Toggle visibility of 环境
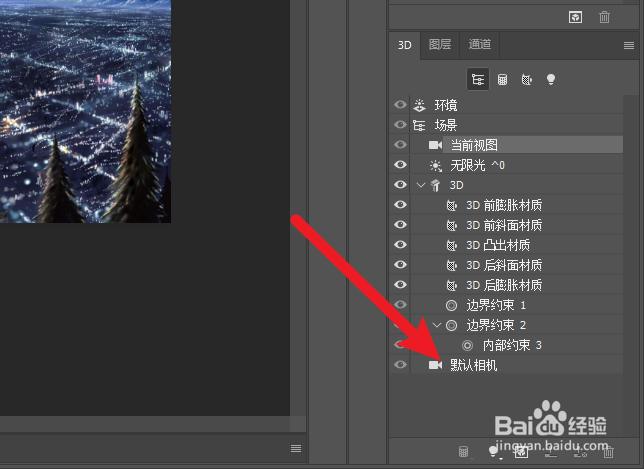644x469 pixels. pos(400,105)
